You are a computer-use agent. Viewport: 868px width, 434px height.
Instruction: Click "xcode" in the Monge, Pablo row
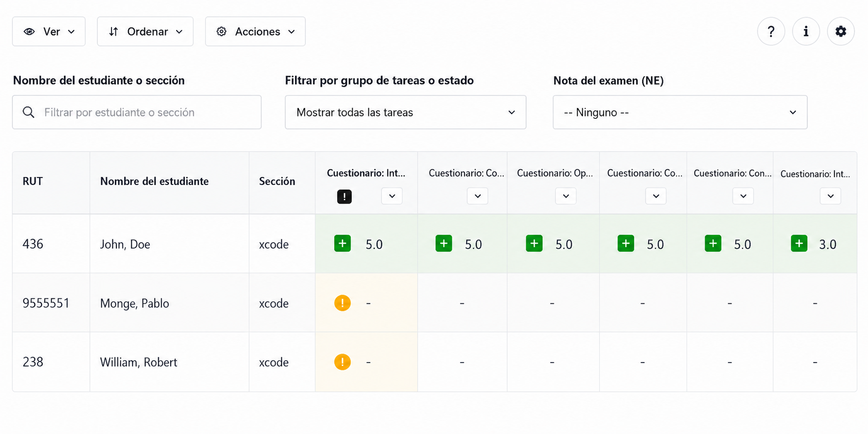[x=274, y=303]
